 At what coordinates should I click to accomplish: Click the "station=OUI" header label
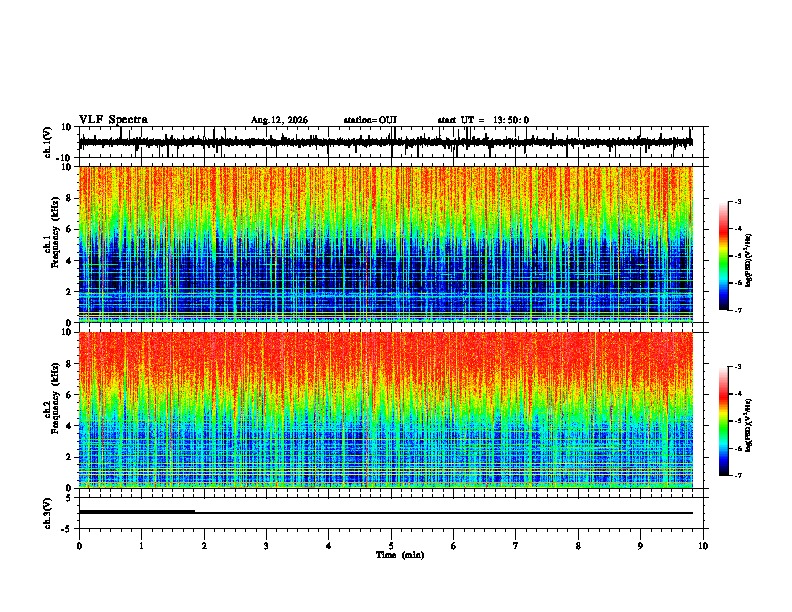point(370,120)
